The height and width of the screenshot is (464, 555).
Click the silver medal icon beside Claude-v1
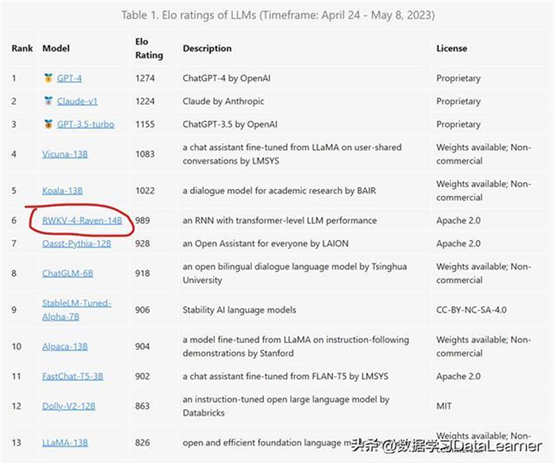pos(48,101)
